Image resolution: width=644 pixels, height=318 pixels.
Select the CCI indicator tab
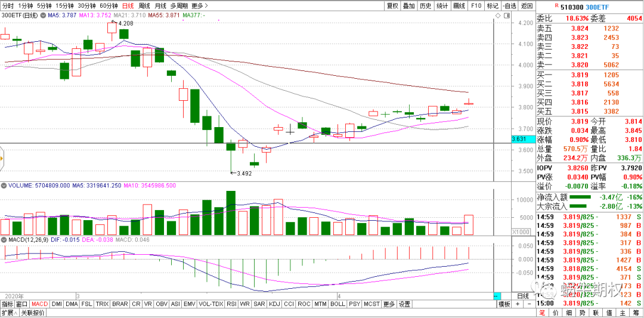(x=289, y=304)
